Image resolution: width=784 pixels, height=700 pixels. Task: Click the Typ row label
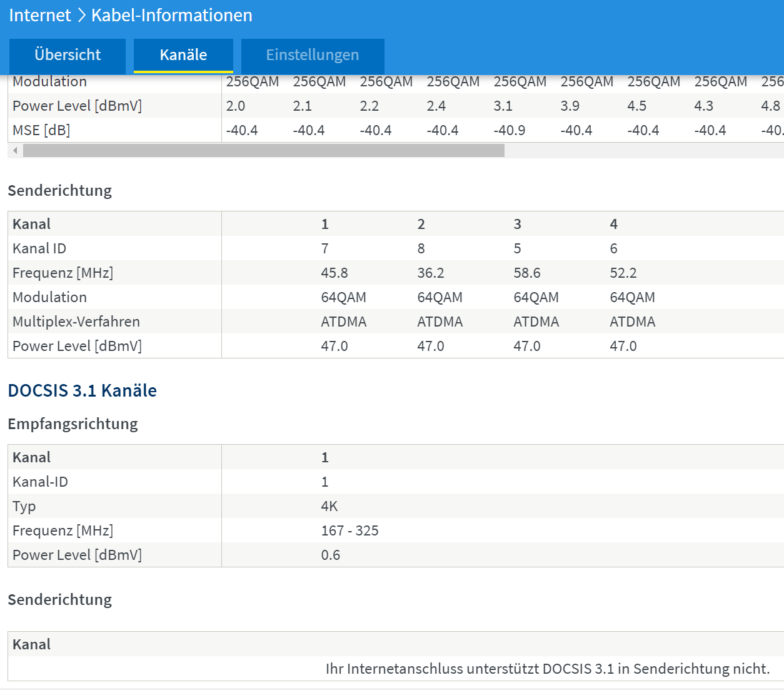(x=24, y=506)
